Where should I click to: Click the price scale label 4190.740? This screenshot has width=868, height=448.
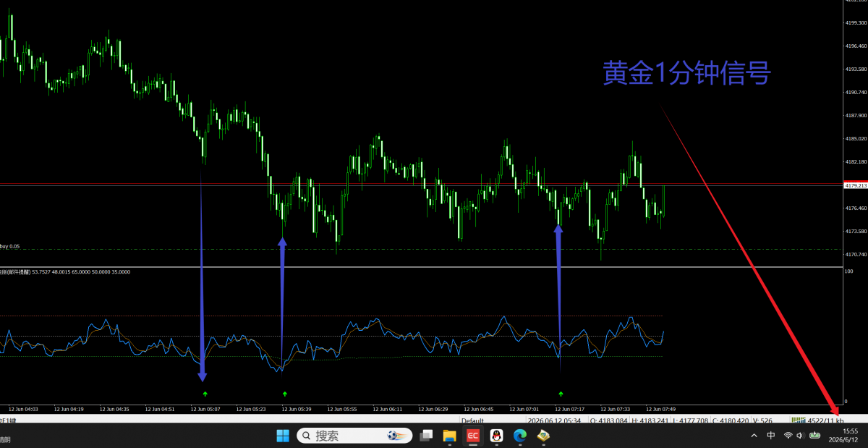(856, 93)
